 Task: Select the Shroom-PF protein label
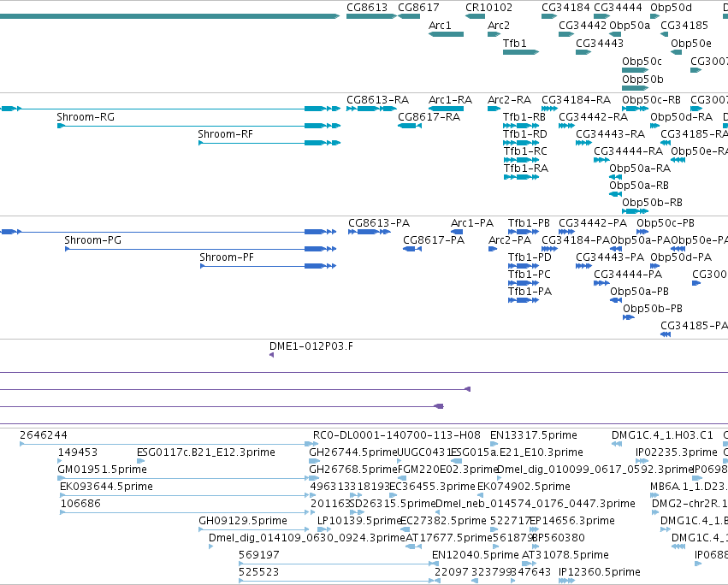(227, 257)
